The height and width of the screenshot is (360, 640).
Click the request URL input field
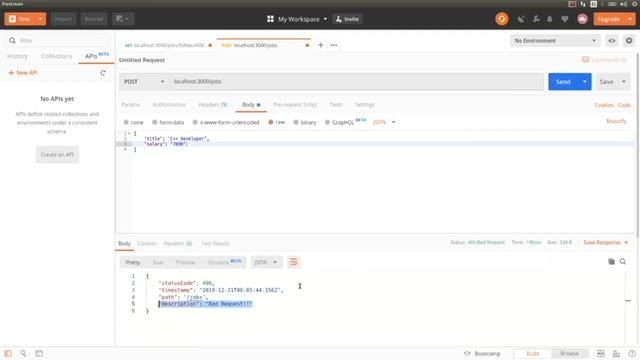pyautogui.click(x=356, y=82)
